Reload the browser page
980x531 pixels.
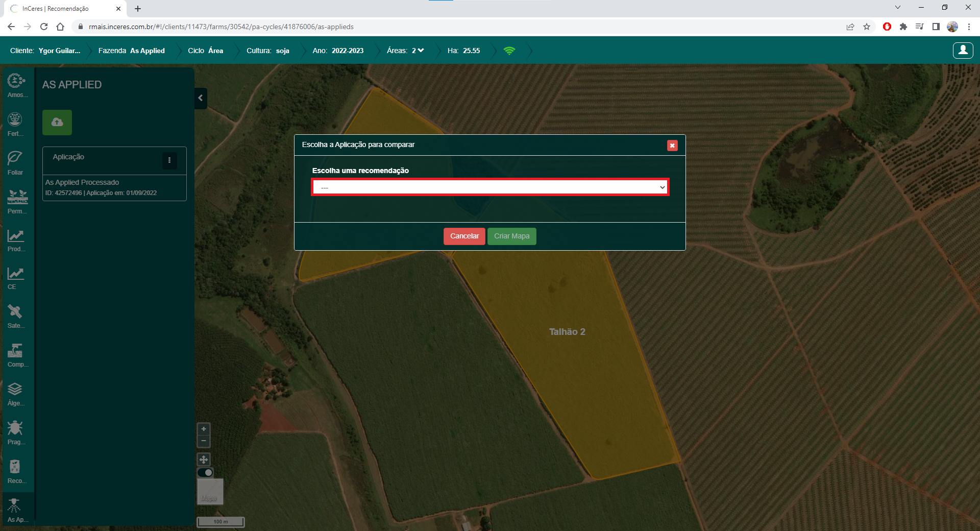click(44, 27)
